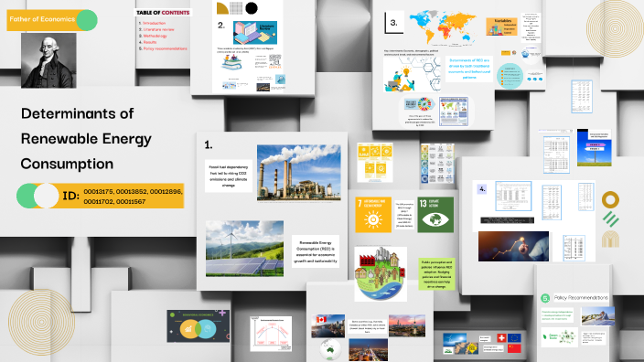The height and width of the screenshot is (362, 644).
Task: Select the green 'Public perception and policies' box
Action: [x=436, y=274]
